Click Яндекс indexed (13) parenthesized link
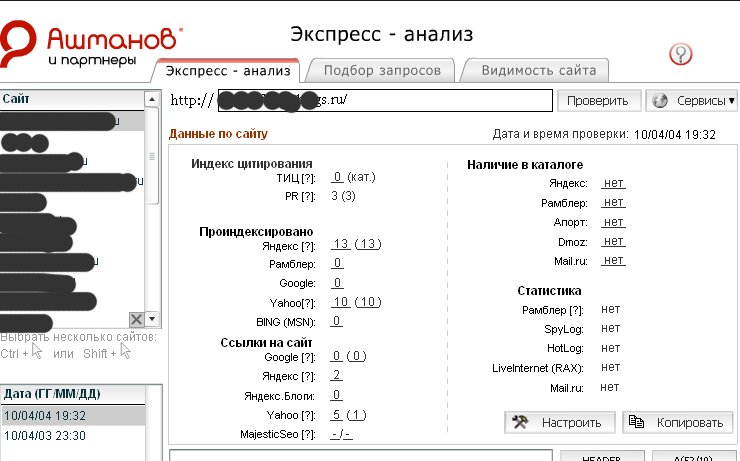The height and width of the screenshot is (461, 740). (368, 244)
